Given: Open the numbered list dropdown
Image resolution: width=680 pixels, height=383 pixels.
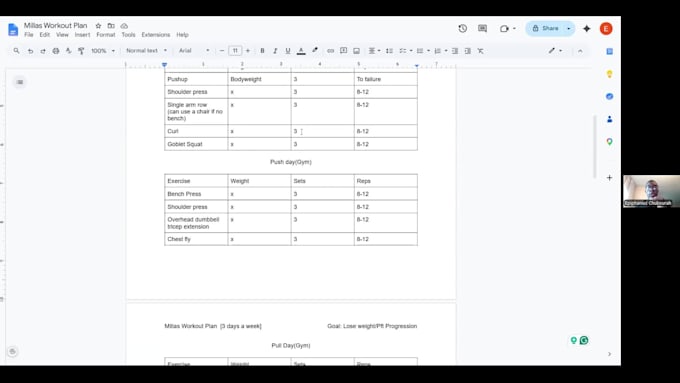Looking at the screenshot, I should 441,51.
